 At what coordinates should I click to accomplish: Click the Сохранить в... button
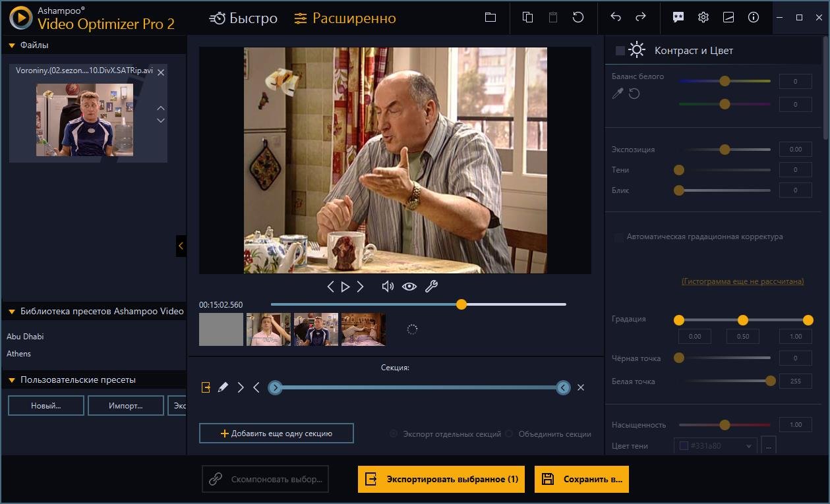click(581, 480)
